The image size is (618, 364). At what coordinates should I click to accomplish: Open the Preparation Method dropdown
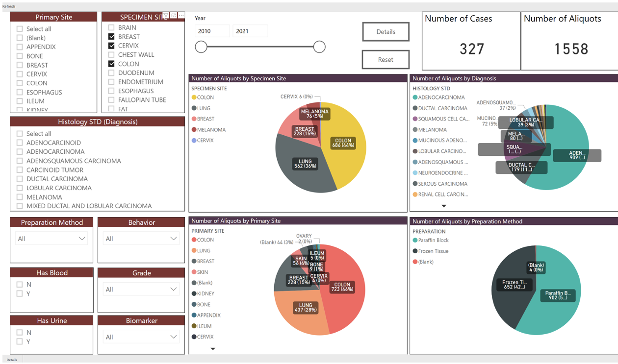tap(51, 239)
